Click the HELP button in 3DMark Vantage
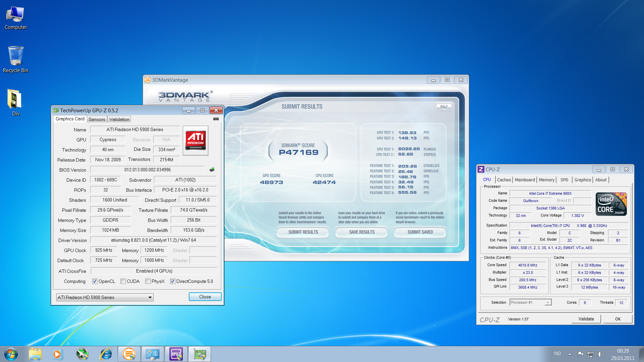The height and width of the screenshot is (362, 644). [x=444, y=106]
